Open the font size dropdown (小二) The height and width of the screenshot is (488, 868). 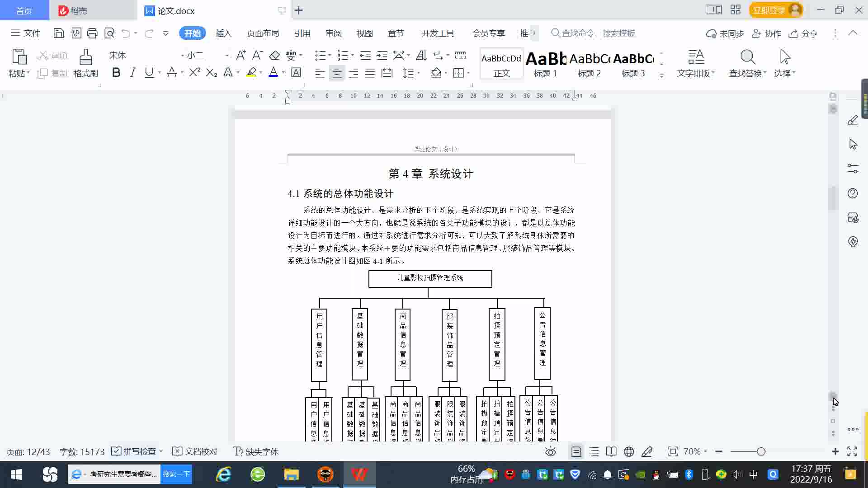click(x=226, y=56)
